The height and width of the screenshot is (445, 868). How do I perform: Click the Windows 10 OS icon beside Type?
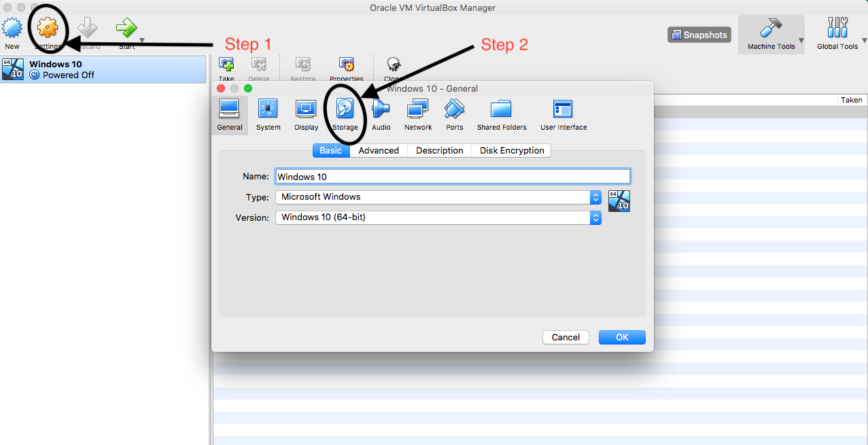point(619,201)
